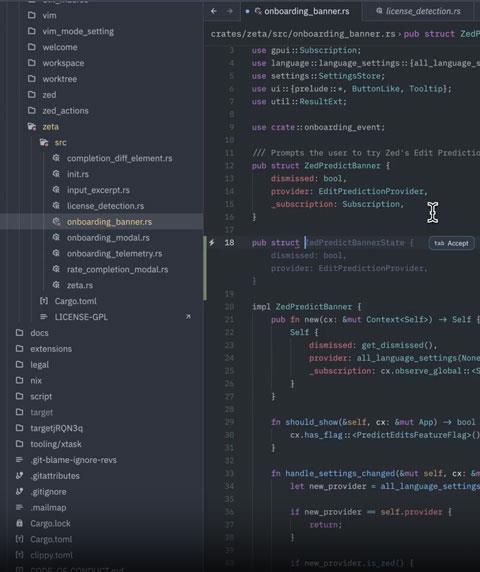Open onboarding_telemetry.rs file

(114, 254)
